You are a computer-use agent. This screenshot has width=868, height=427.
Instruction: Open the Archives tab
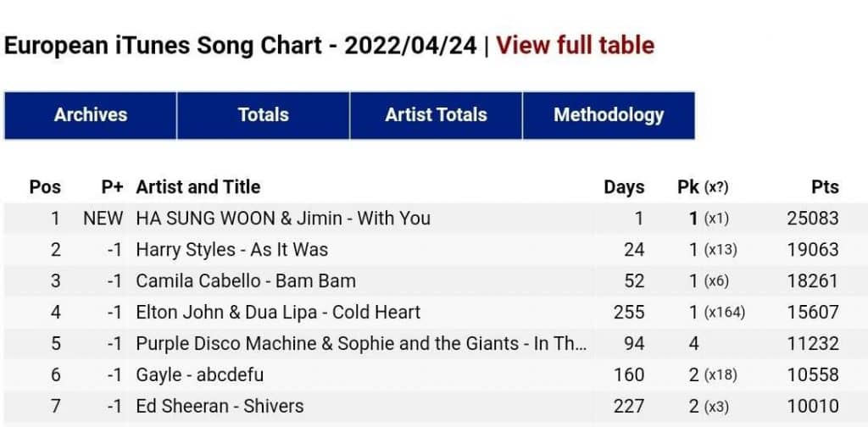[x=91, y=115]
